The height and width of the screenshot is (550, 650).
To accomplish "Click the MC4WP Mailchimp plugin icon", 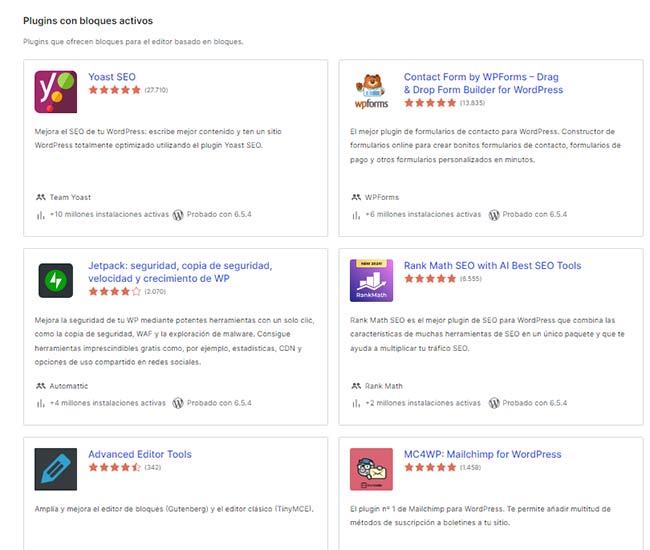I will pyautogui.click(x=371, y=468).
